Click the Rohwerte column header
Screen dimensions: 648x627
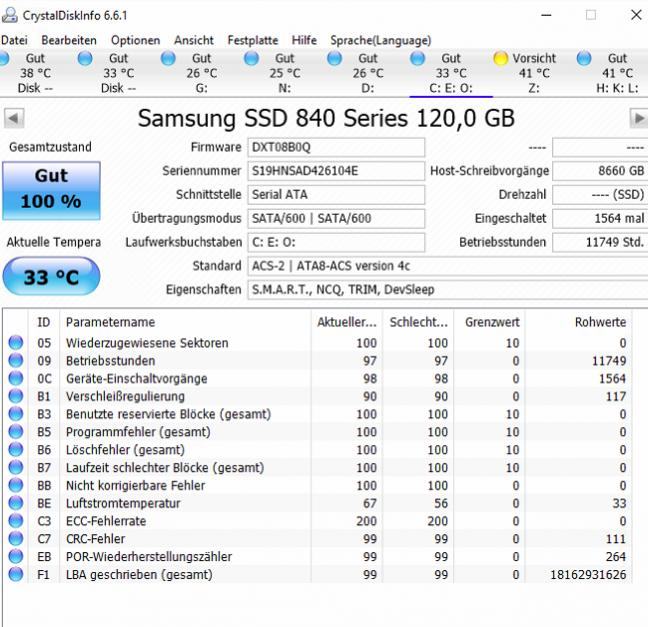click(x=579, y=322)
